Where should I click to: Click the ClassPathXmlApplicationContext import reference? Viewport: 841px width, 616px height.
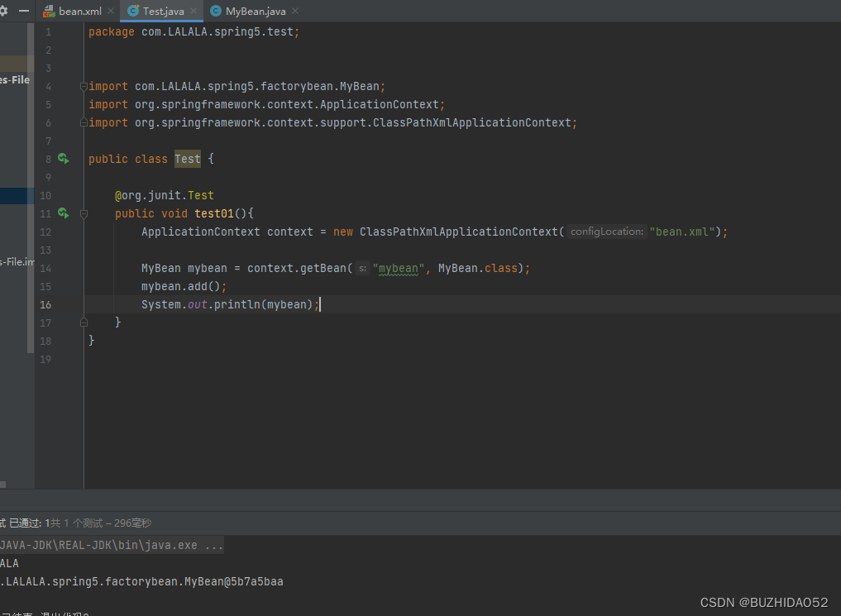[x=472, y=122]
